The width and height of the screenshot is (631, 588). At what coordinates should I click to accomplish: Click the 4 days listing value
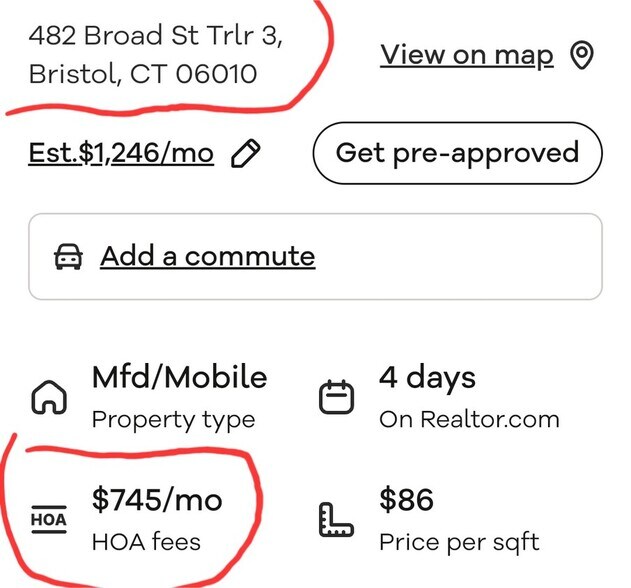point(427,378)
